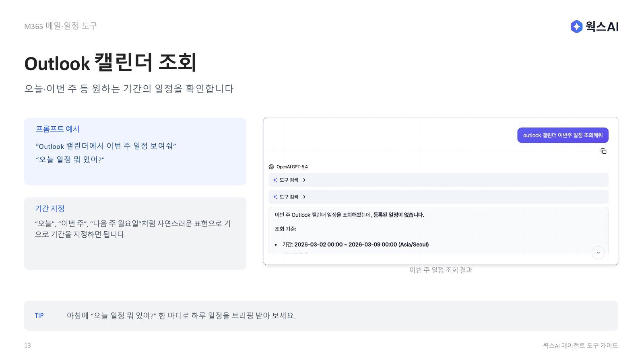Click the TIP label in bottom banner
This screenshot has width=644, height=362.
[39, 316]
